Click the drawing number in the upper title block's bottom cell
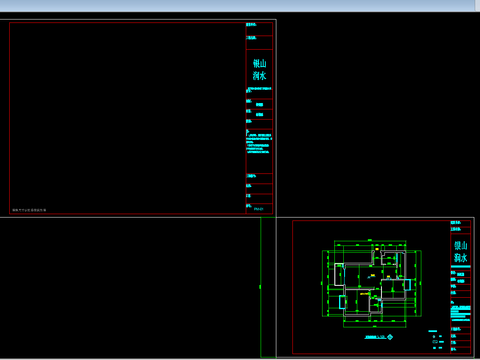This screenshot has height=360, width=480. click(x=259, y=209)
